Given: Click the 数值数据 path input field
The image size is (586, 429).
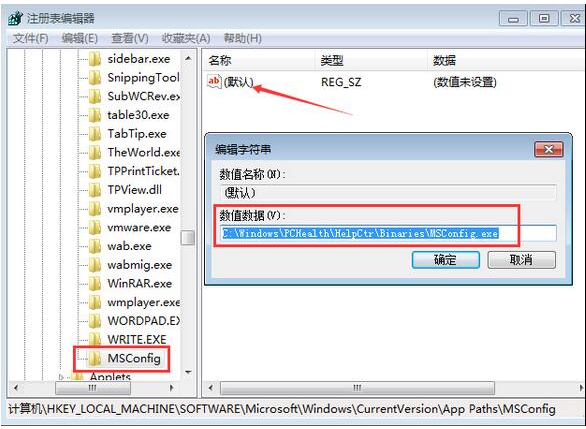Looking at the screenshot, I should point(388,234).
